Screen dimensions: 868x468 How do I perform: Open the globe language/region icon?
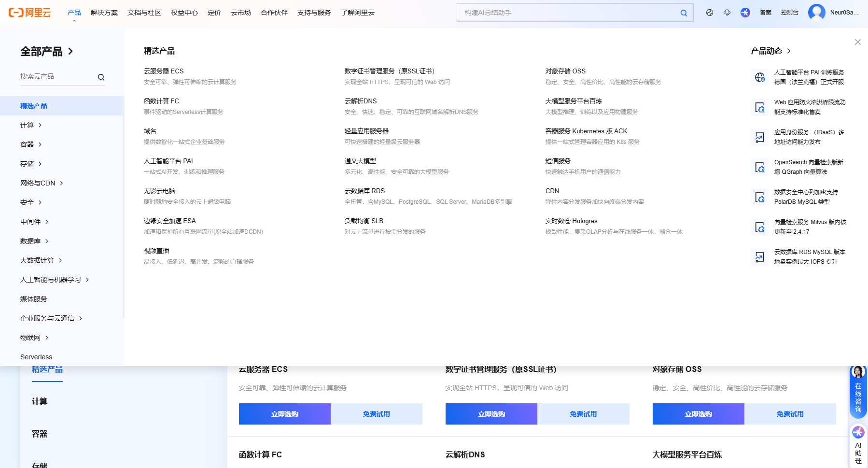(709, 13)
